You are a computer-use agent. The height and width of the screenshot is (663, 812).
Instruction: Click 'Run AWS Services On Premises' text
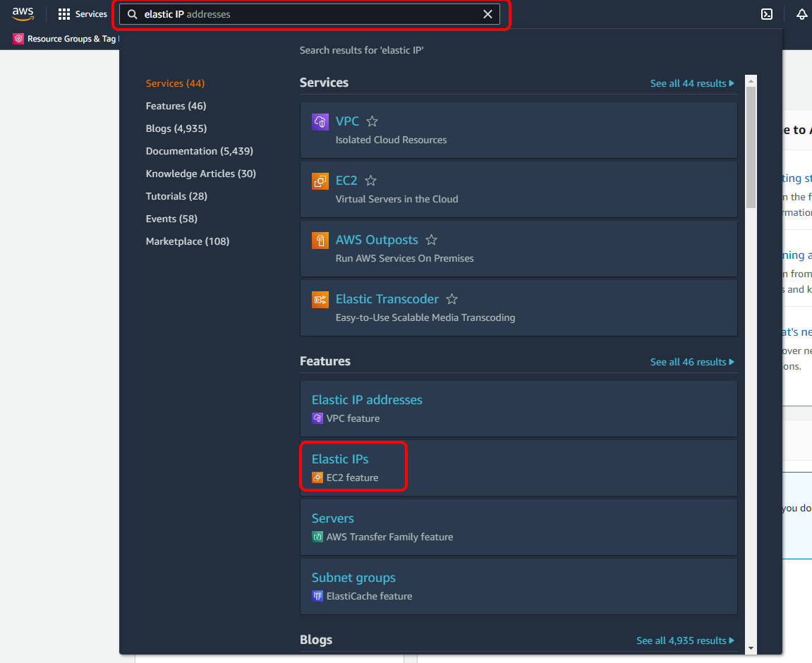click(404, 259)
